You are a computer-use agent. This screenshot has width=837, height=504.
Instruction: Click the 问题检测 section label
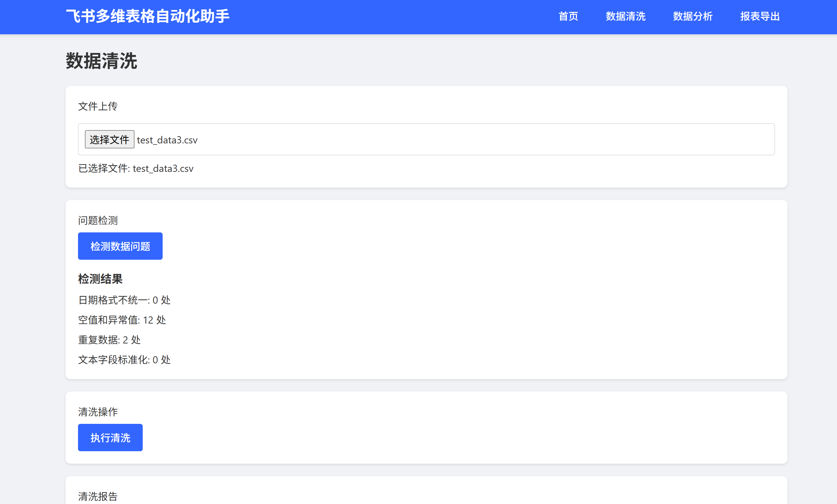98,220
